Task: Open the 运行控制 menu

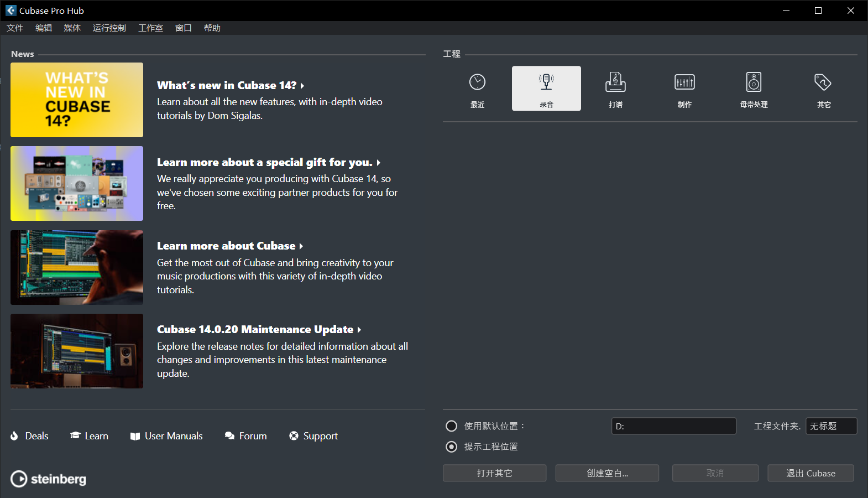Action: click(x=109, y=28)
